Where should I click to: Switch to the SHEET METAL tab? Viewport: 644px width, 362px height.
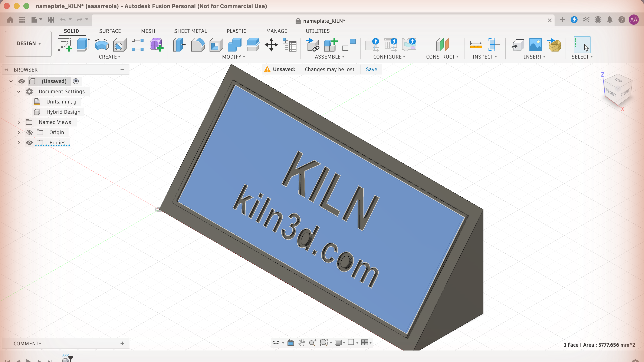tap(191, 31)
